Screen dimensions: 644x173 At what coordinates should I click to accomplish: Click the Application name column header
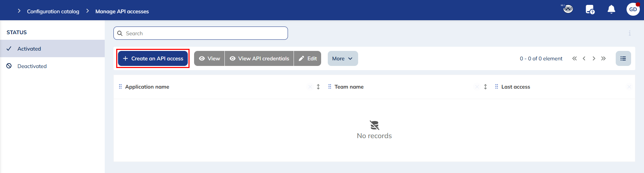tap(147, 87)
